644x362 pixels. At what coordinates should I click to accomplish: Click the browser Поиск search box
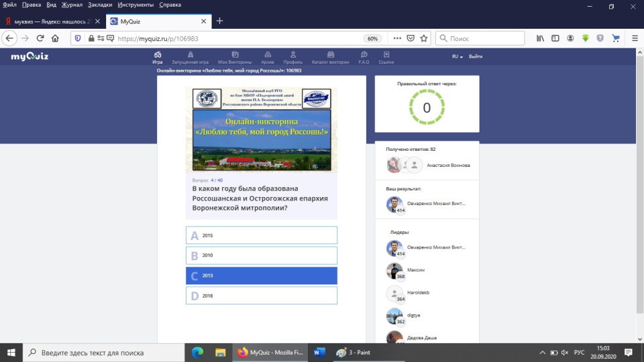point(480,38)
